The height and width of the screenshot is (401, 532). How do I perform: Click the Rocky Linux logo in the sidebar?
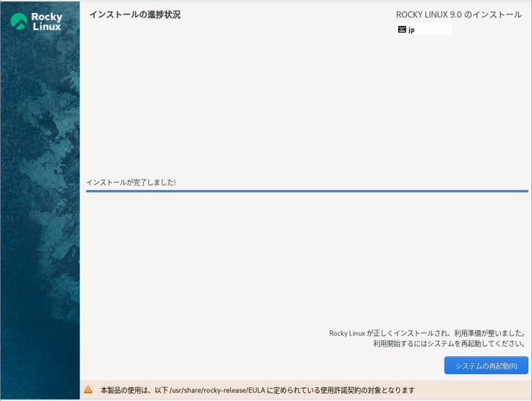click(36, 21)
